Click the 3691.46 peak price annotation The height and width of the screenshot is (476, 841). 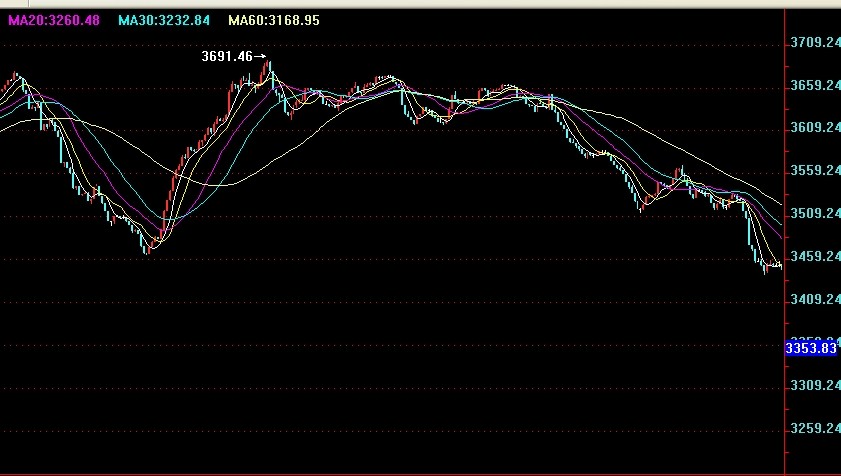tap(228, 57)
